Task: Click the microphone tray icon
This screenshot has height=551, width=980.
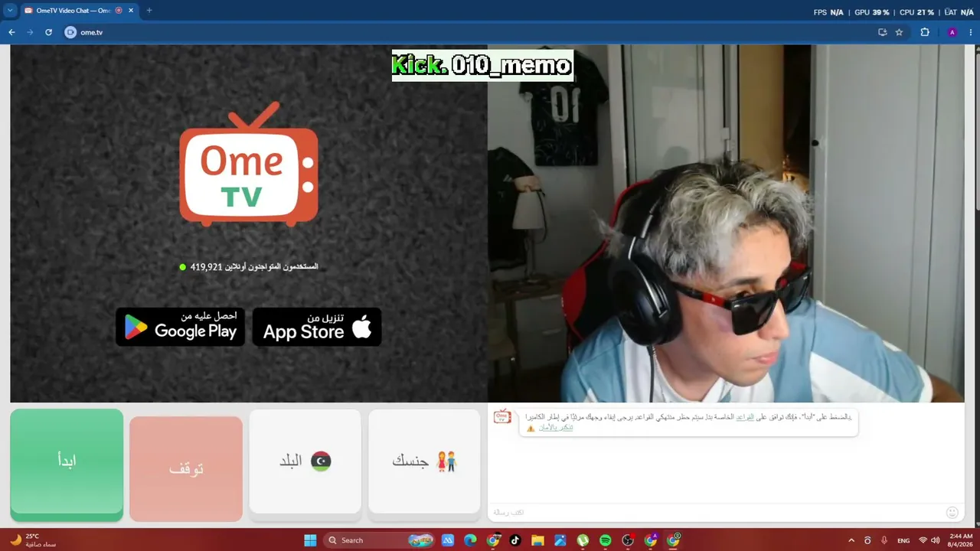Action: tap(885, 540)
